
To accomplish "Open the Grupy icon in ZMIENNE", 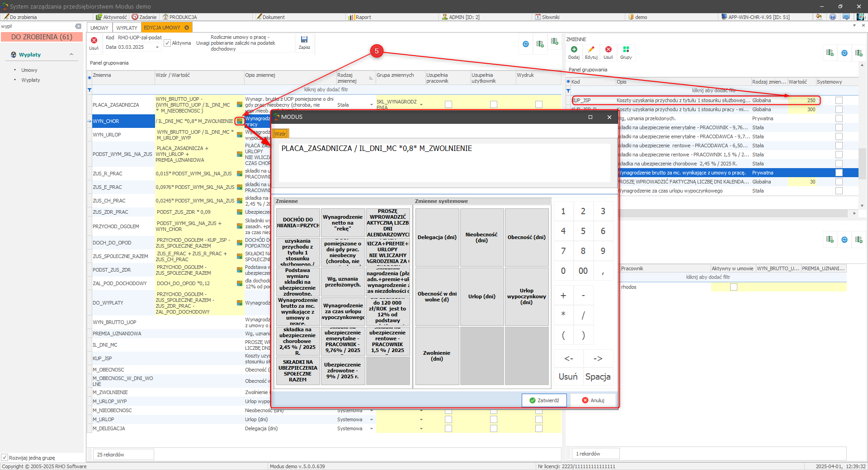I will coord(626,50).
